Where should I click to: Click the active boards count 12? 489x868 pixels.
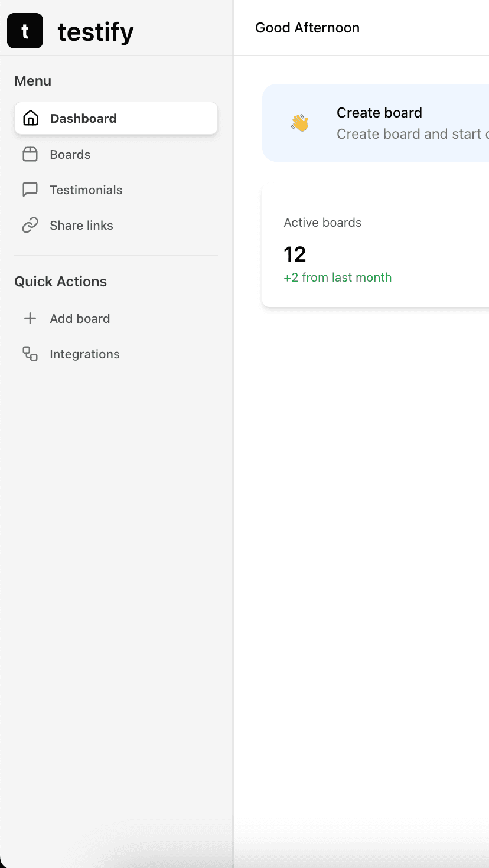coord(295,254)
